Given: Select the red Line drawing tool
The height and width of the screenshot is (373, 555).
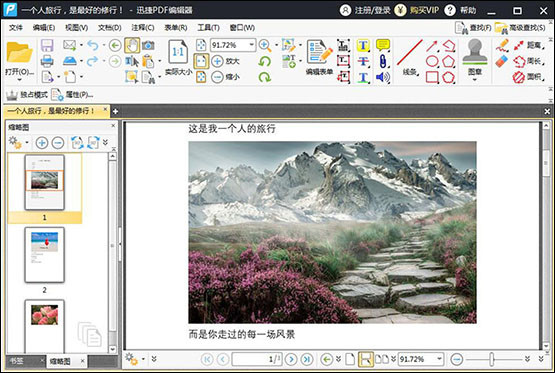Looking at the screenshot, I should pos(410,52).
